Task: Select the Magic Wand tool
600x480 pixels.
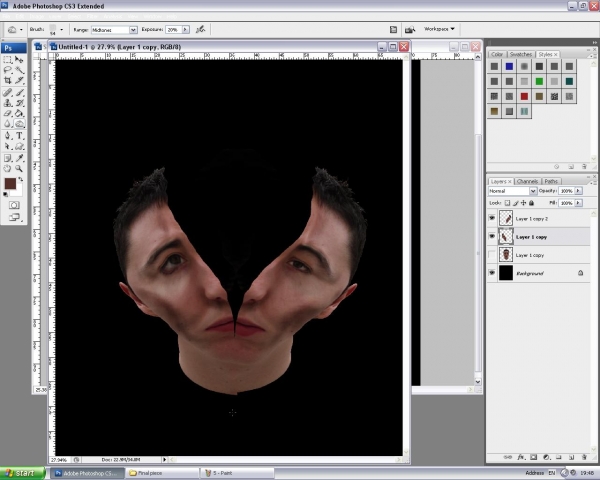Action: click(19, 70)
